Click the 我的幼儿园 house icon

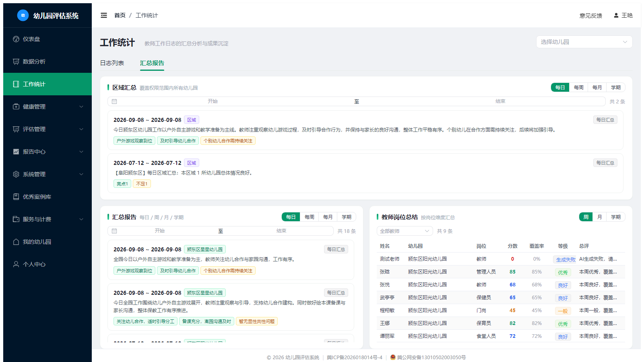point(16,242)
